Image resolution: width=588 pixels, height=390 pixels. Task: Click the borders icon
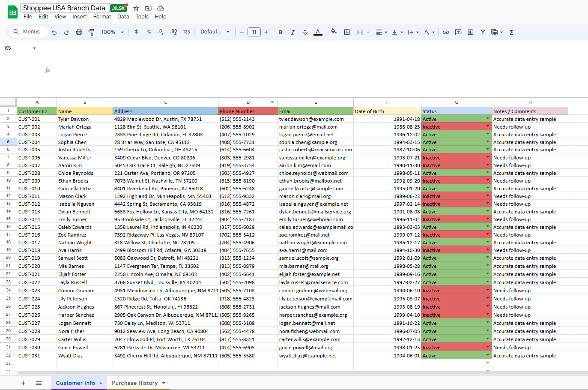(x=347, y=32)
